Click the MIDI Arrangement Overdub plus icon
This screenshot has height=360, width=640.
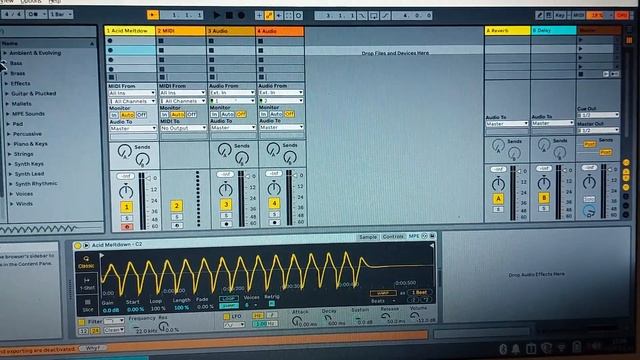click(x=259, y=16)
